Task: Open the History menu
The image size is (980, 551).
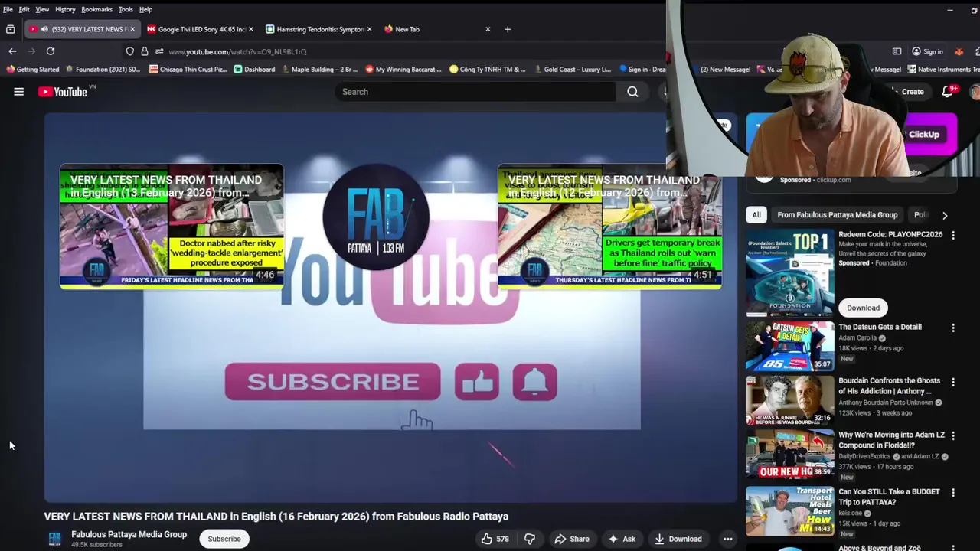Action: [x=65, y=9]
